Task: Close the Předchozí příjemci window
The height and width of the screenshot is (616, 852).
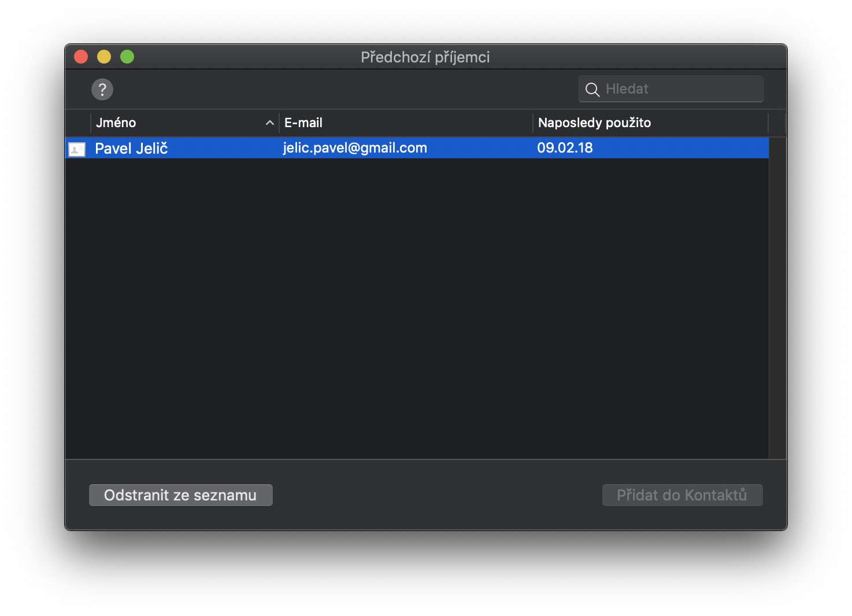Action: point(81,57)
